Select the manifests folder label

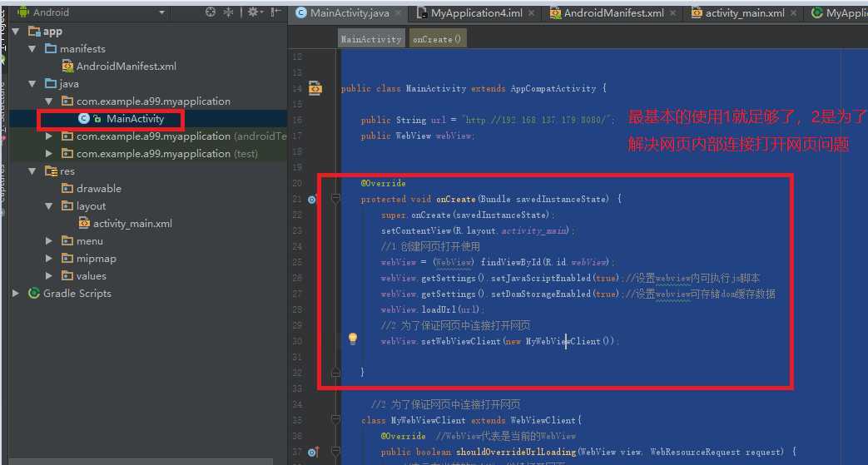coord(82,49)
